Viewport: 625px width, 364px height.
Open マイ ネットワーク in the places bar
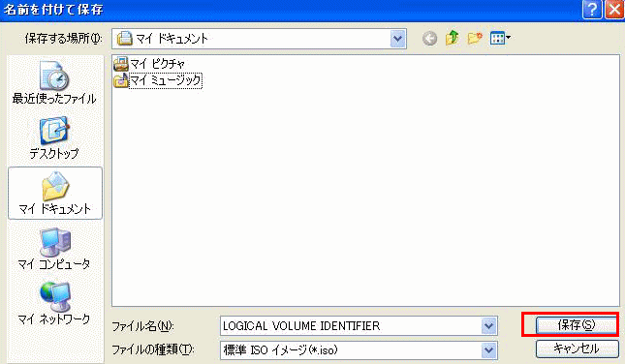(54, 303)
